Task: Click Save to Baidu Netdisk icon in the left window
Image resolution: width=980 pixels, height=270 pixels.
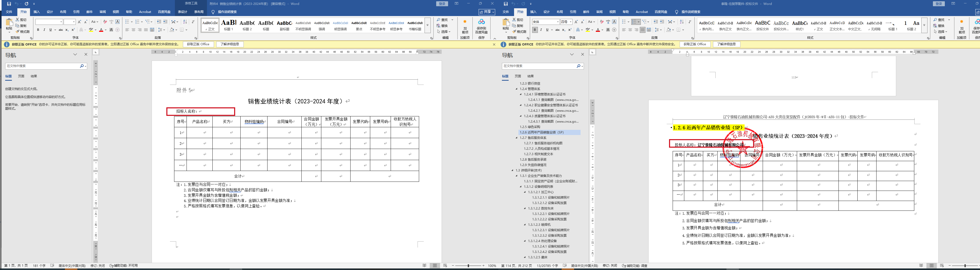Action: (x=481, y=26)
